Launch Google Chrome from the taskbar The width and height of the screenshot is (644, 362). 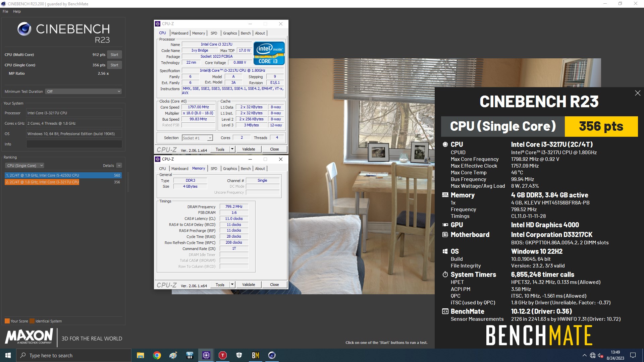point(157,355)
